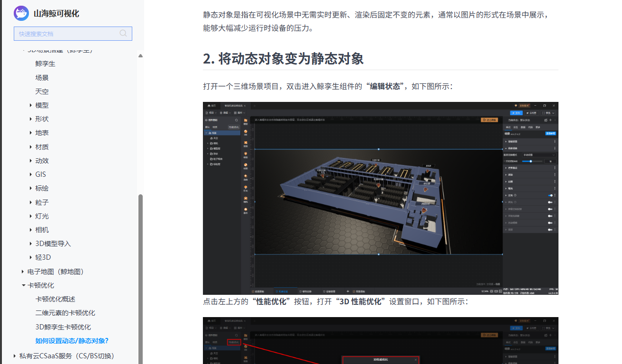Select the active 如何设置动态/静态对象? link
Screen dimensions: 622x364
pyautogui.click(x=72, y=341)
